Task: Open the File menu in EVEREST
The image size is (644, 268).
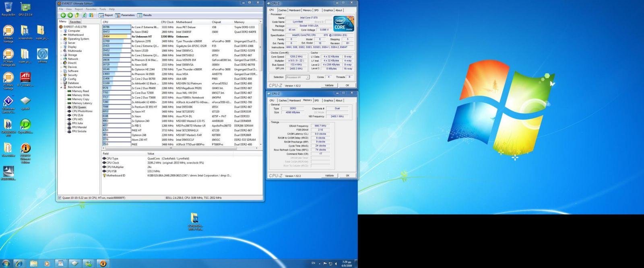Action: point(61,9)
